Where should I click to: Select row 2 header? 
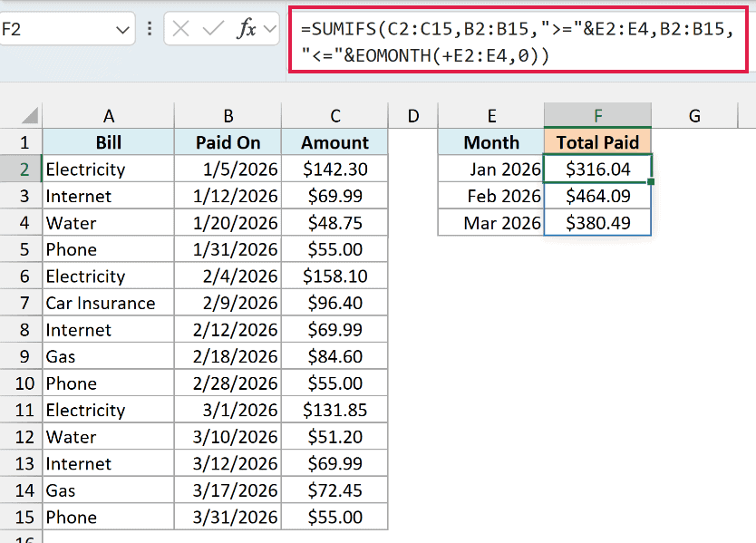[21, 169]
